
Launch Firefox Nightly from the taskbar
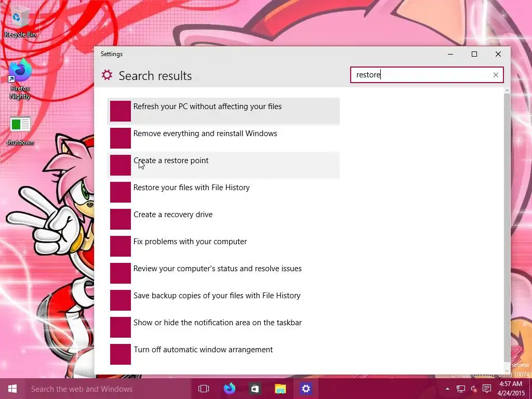click(229, 389)
